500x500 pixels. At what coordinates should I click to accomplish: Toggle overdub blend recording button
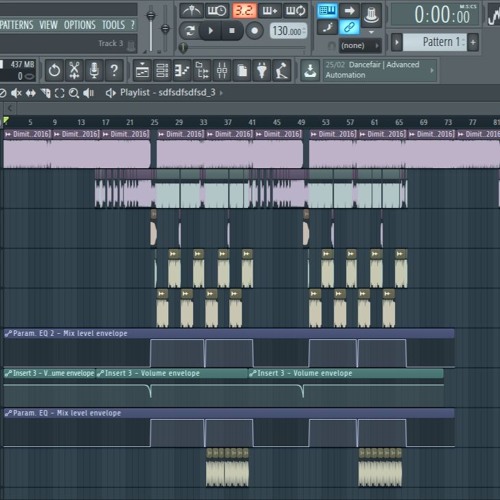coord(270,11)
